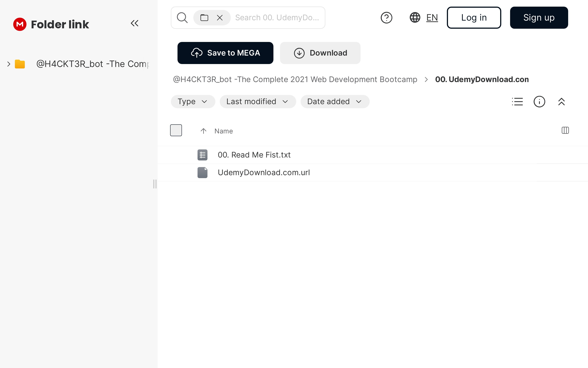Click the sidebar resize handle
588x368 pixels.
155,184
